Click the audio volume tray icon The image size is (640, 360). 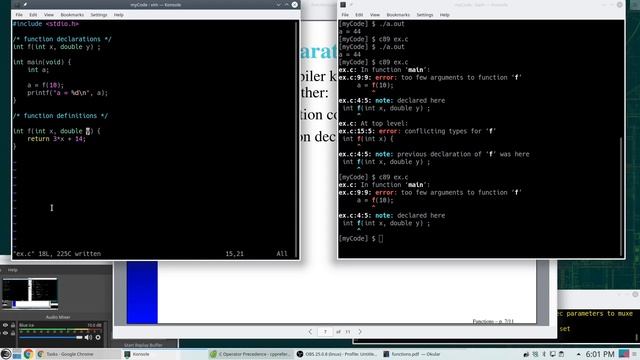coord(527,354)
